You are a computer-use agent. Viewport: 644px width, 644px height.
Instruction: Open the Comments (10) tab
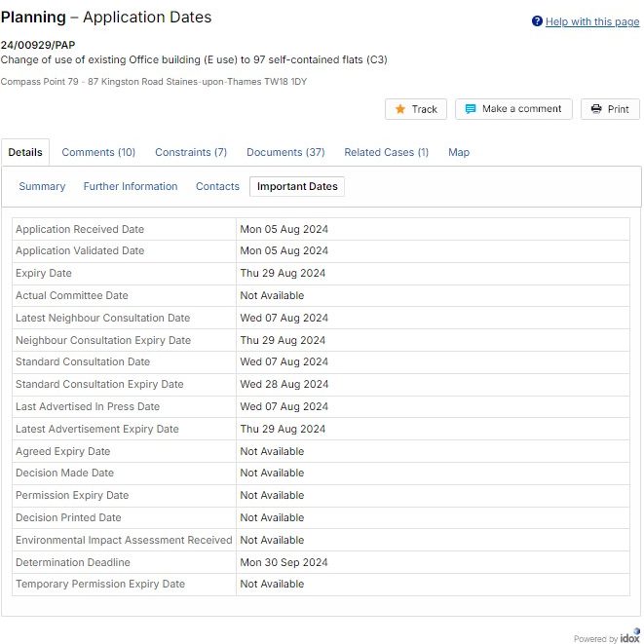click(98, 152)
